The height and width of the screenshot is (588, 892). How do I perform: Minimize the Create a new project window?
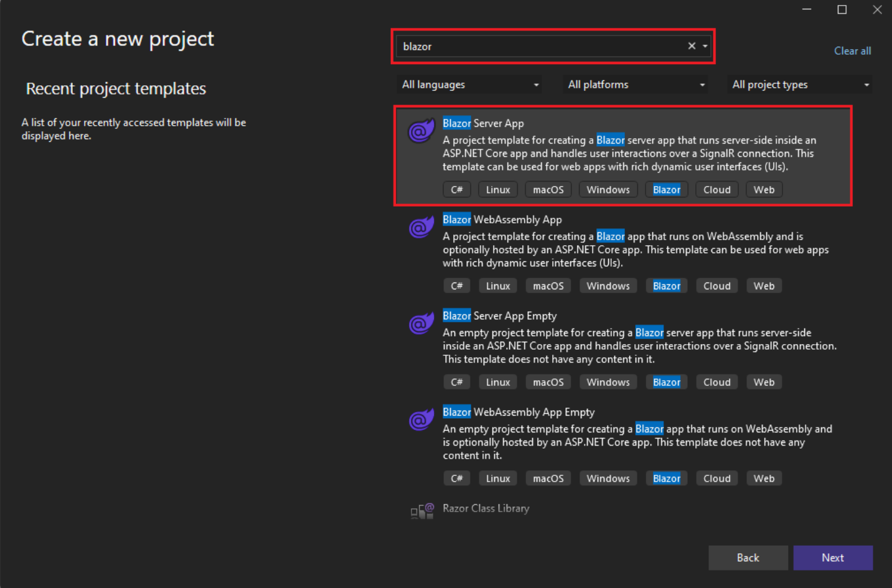807,9
